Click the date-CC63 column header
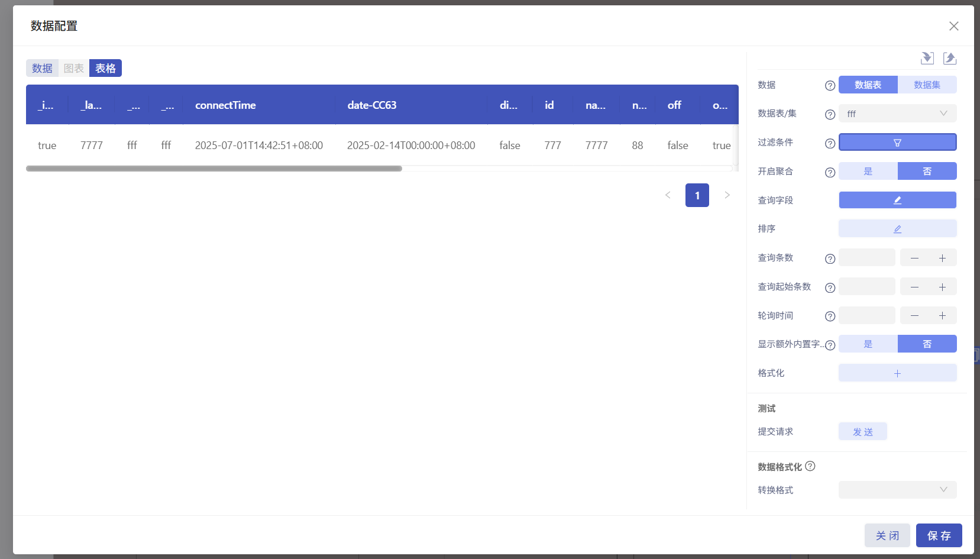Image resolution: width=980 pixels, height=559 pixels. [x=412, y=105]
